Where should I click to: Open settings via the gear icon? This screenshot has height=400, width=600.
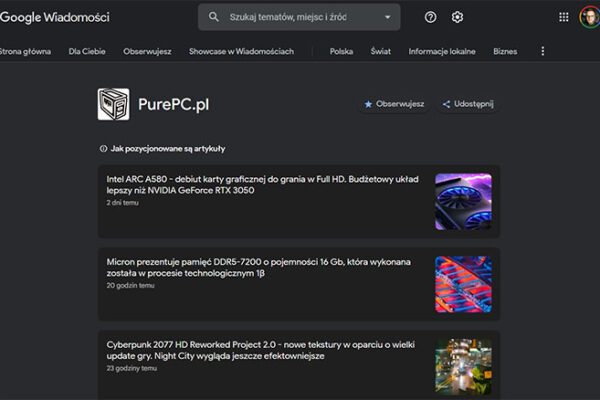click(x=457, y=17)
